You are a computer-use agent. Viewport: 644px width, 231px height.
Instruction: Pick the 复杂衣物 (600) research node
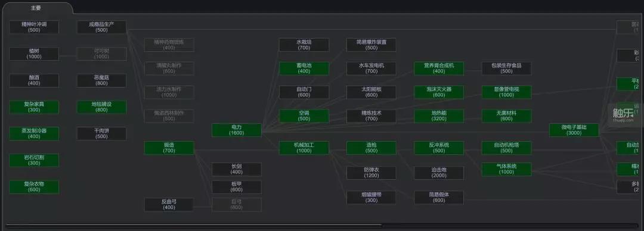tap(34, 187)
